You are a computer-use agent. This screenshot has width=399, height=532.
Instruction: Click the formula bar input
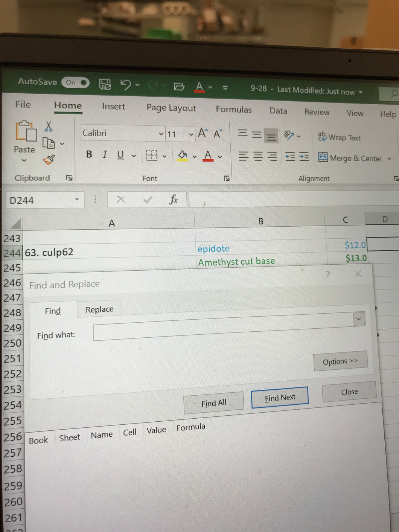[x=294, y=200]
